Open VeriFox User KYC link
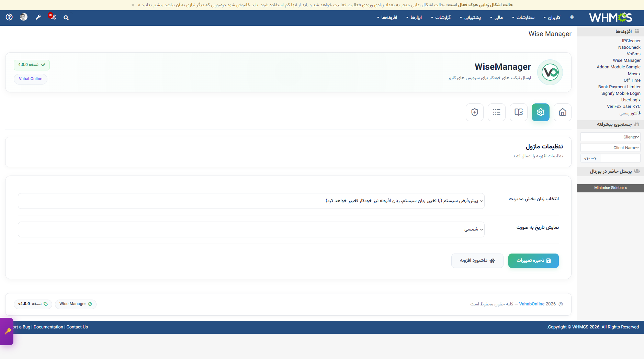 point(624,106)
